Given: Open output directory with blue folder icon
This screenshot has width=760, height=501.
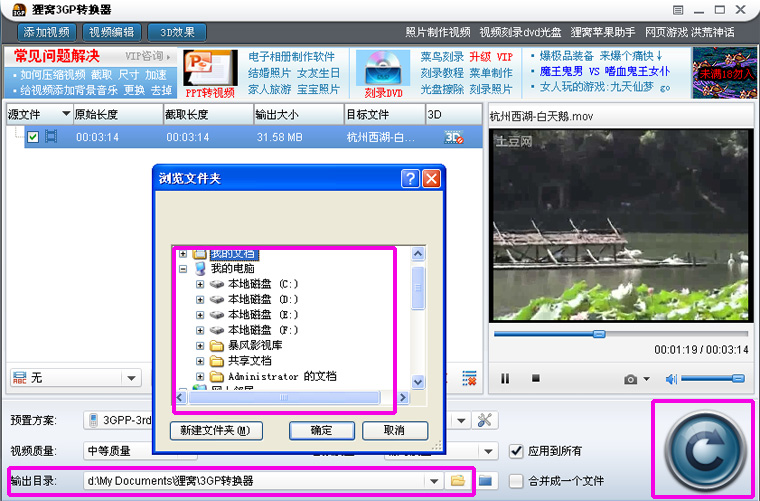Looking at the screenshot, I should pos(485,481).
